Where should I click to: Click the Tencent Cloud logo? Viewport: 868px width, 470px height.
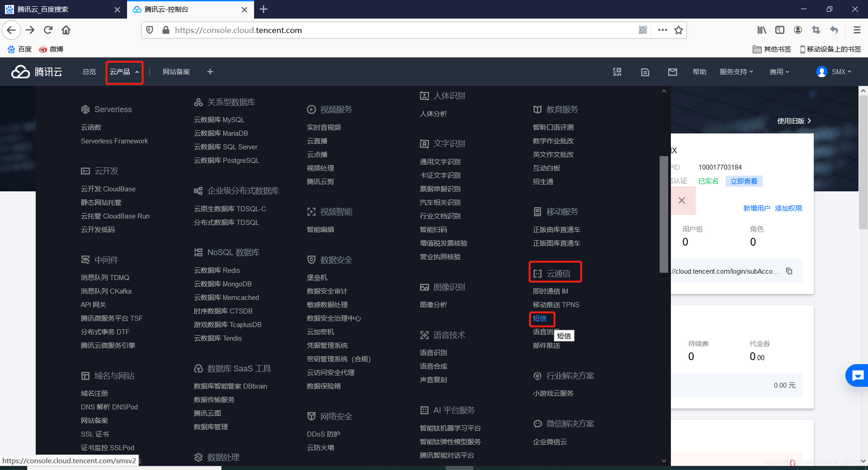click(x=37, y=72)
